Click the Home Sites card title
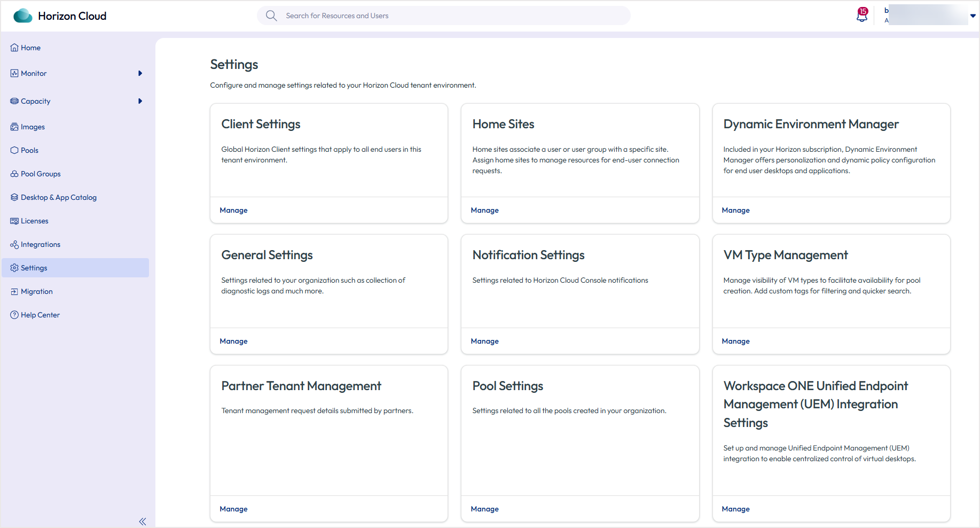 (503, 124)
